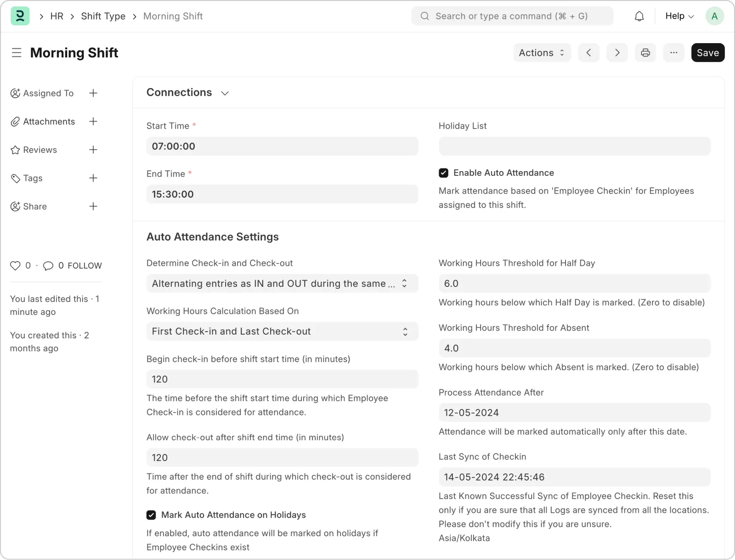
Task: Click the Holiday List input field
Action: click(574, 146)
